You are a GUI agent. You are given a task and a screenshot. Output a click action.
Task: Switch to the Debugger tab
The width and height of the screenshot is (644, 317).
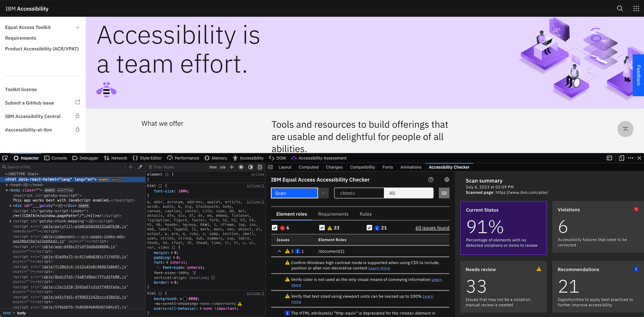tap(85, 158)
